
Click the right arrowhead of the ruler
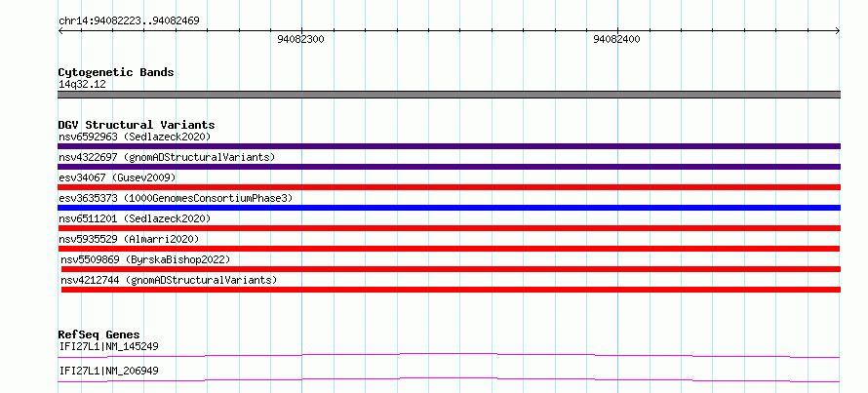pos(838,31)
